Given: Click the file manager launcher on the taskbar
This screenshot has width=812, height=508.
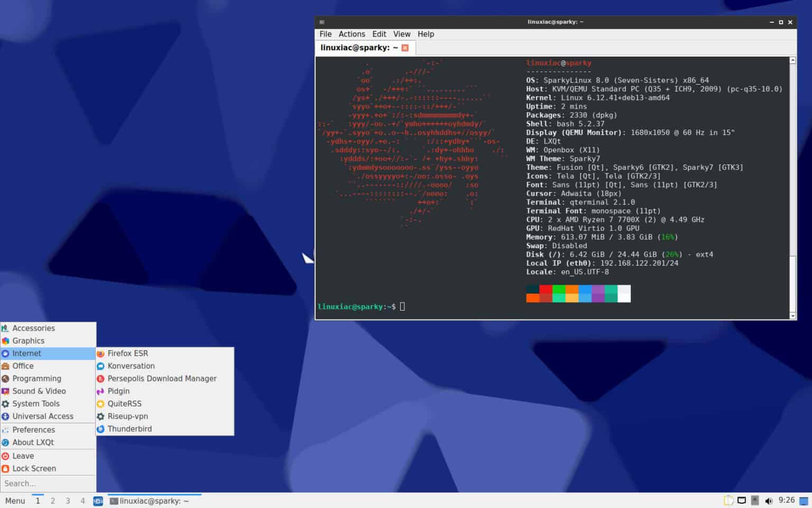Looking at the screenshot, I should (x=97, y=501).
